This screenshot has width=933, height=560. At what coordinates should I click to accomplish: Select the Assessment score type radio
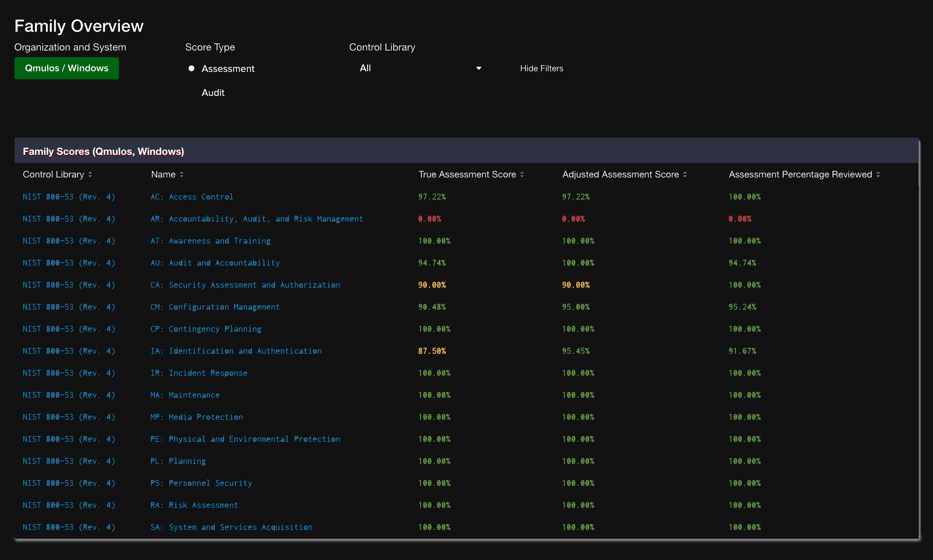point(191,68)
